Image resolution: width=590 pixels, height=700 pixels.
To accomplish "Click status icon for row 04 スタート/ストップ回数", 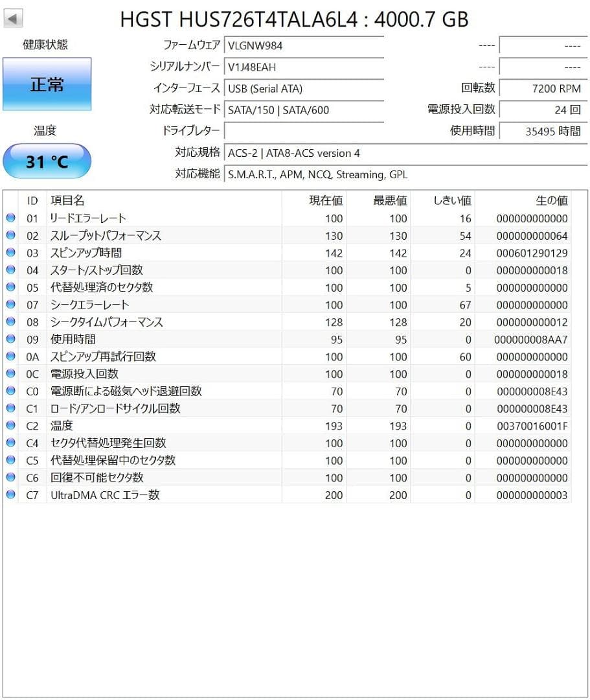I will coord(11,270).
